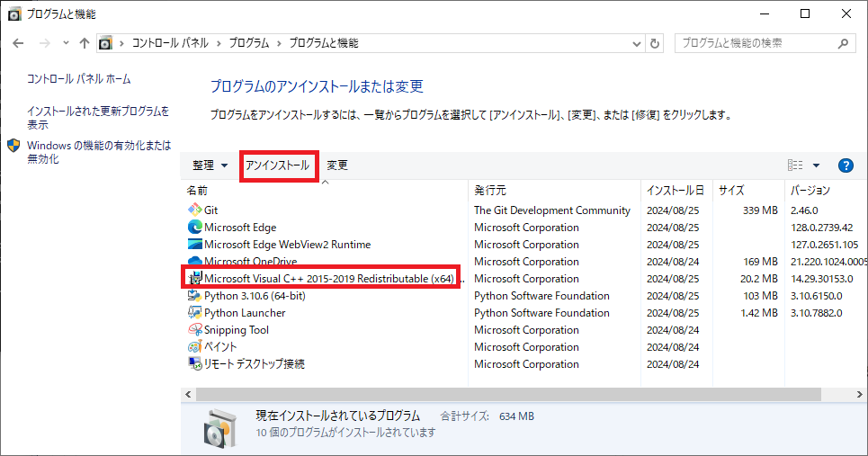Open コントロール パネル ホーム link
Image resolution: width=868 pixels, height=456 pixels.
click(79, 79)
